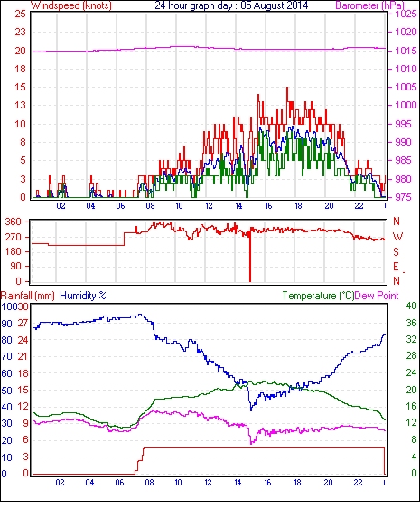Click the 22 hour tick on bottom chart
This screenshot has width=420, height=509.
tap(358, 483)
